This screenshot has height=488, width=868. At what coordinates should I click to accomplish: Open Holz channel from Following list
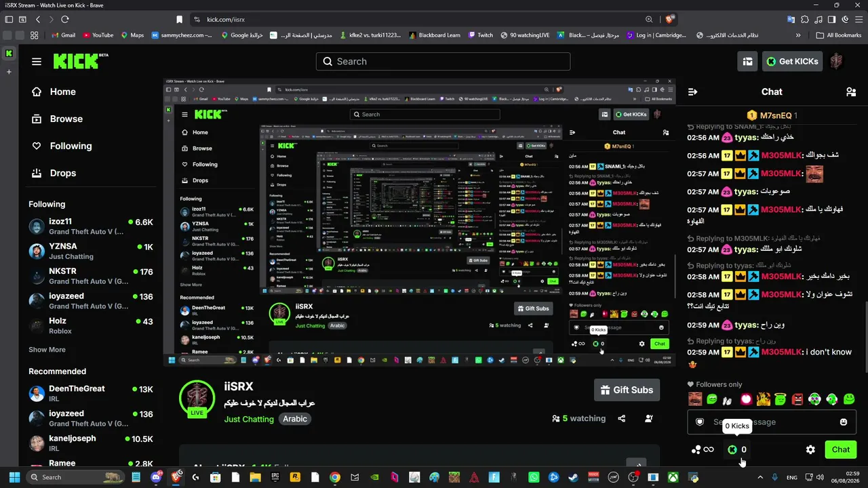click(x=91, y=325)
